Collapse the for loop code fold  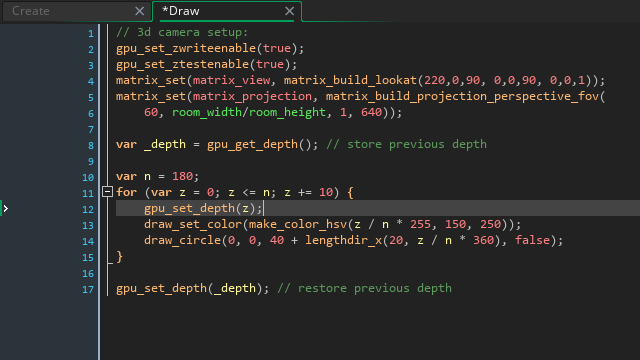point(107,191)
